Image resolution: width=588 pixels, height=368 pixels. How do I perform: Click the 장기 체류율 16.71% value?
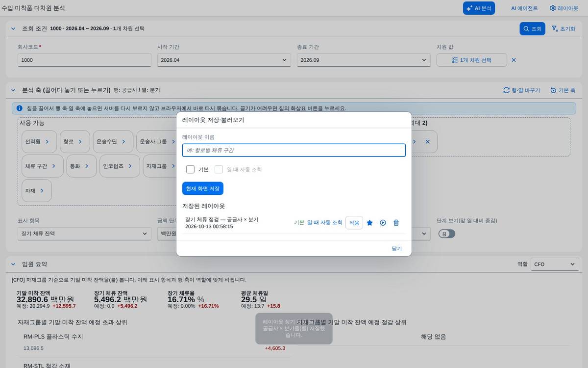click(x=186, y=299)
